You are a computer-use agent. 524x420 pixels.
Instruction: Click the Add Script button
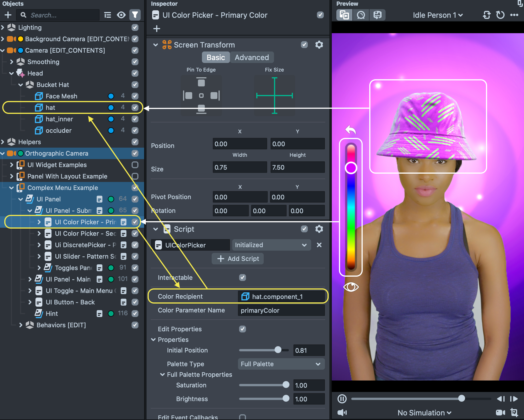tap(238, 259)
